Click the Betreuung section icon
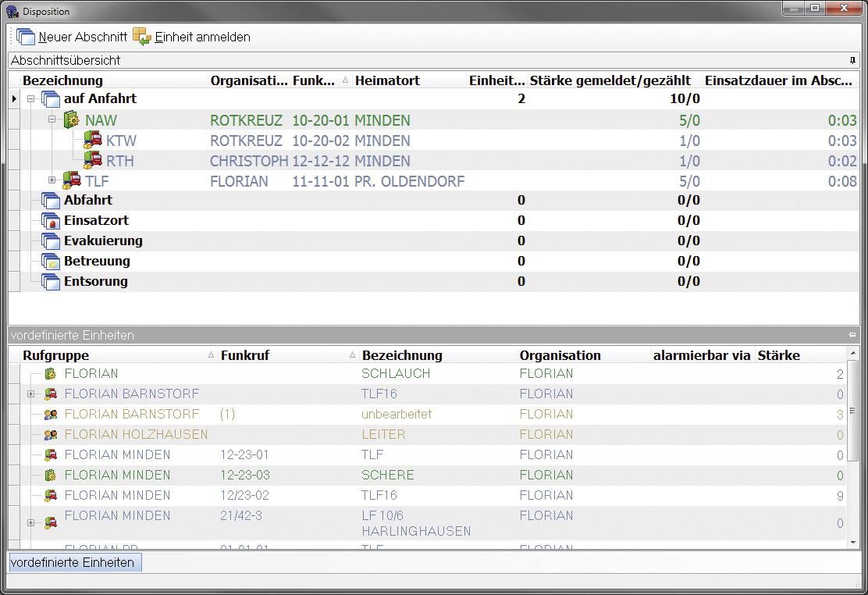This screenshot has width=868, height=595. 51,262
